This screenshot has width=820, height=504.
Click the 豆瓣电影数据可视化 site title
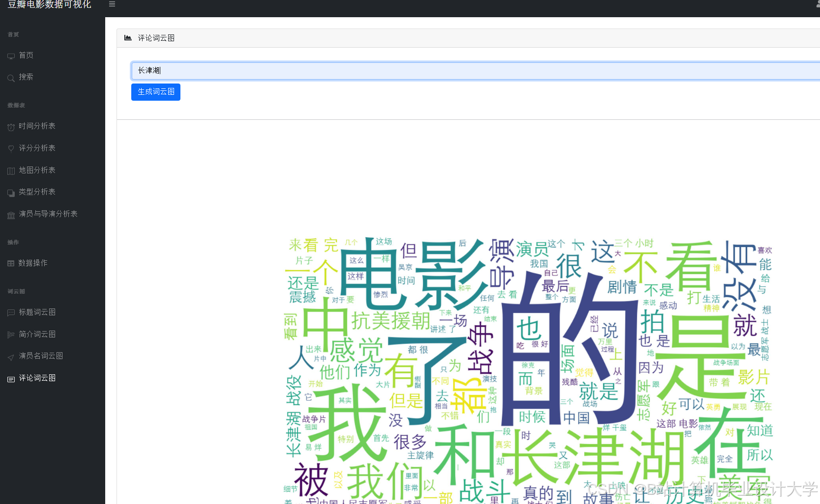coord(49,4)
